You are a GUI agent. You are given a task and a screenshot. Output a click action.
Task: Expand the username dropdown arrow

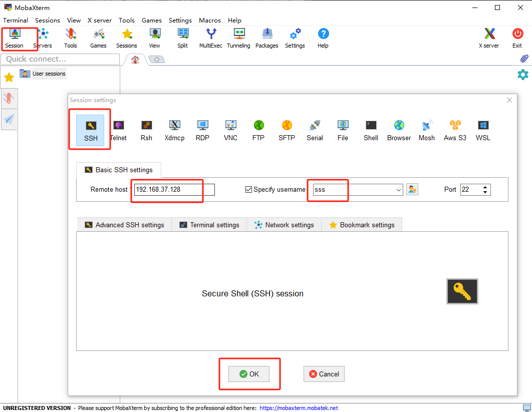pyautogui.click(x=399, y=190)
